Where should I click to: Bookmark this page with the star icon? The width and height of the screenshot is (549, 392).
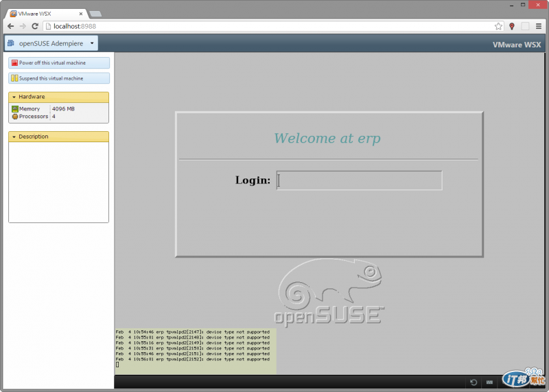coord(498,26)
